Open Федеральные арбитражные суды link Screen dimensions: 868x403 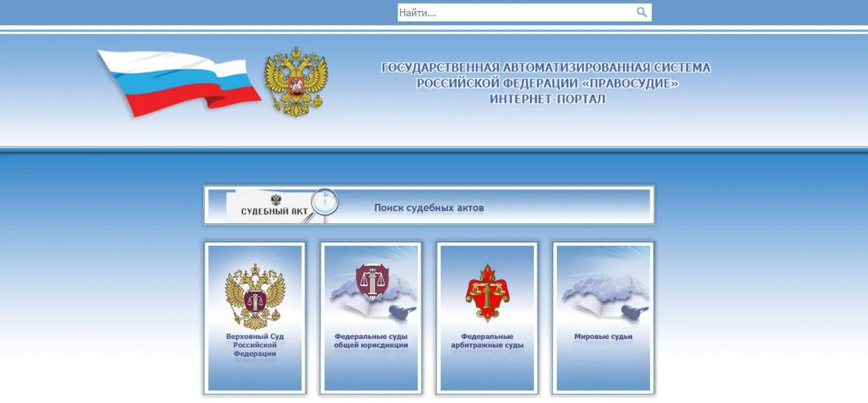[487, 341]
